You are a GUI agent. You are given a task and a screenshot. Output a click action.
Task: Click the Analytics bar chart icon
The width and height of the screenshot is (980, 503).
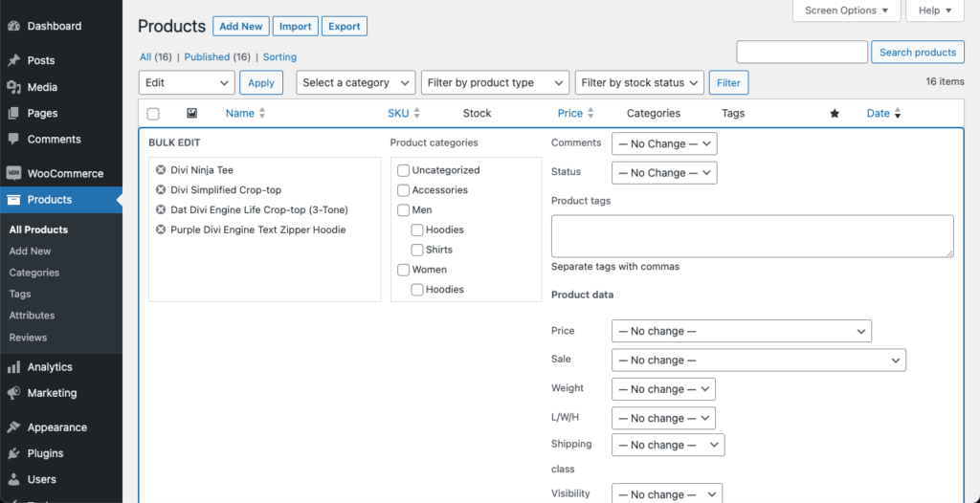[13, 367]
